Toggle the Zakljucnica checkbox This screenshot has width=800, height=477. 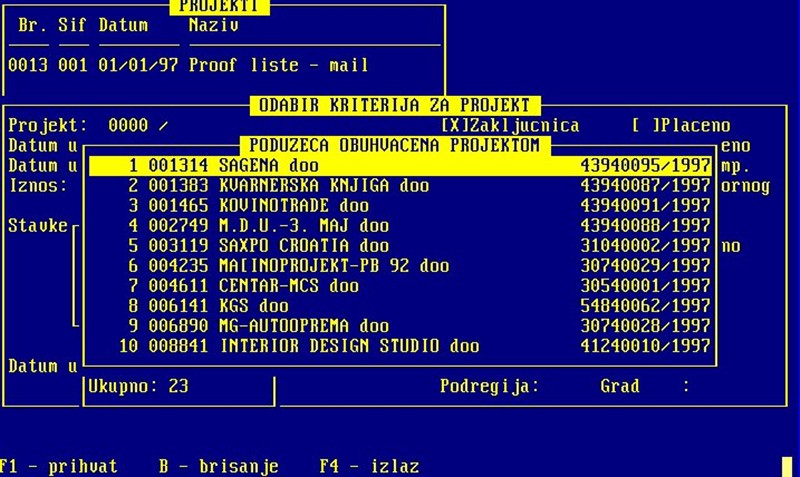point(454,125)
